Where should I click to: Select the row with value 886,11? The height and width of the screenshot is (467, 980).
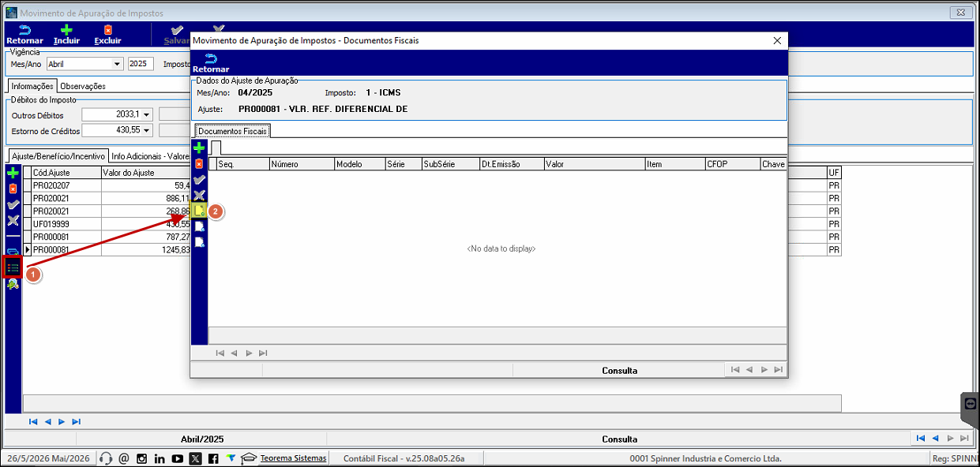point(111,199)
